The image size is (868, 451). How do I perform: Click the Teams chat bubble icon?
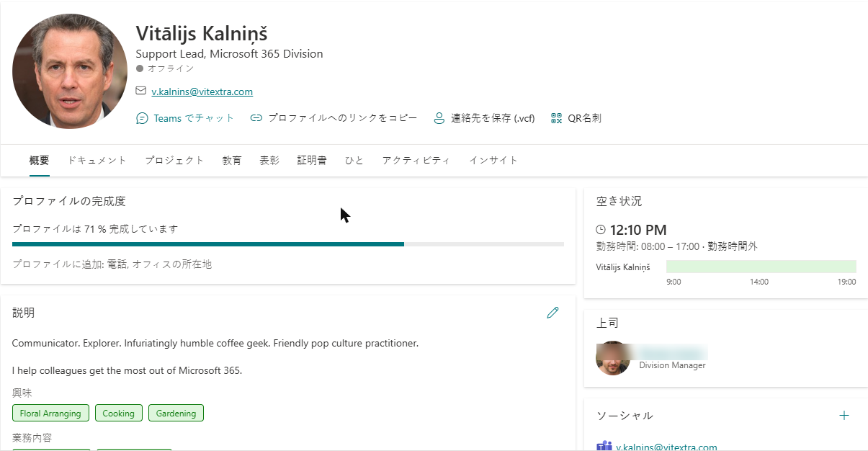click(142, 118)
